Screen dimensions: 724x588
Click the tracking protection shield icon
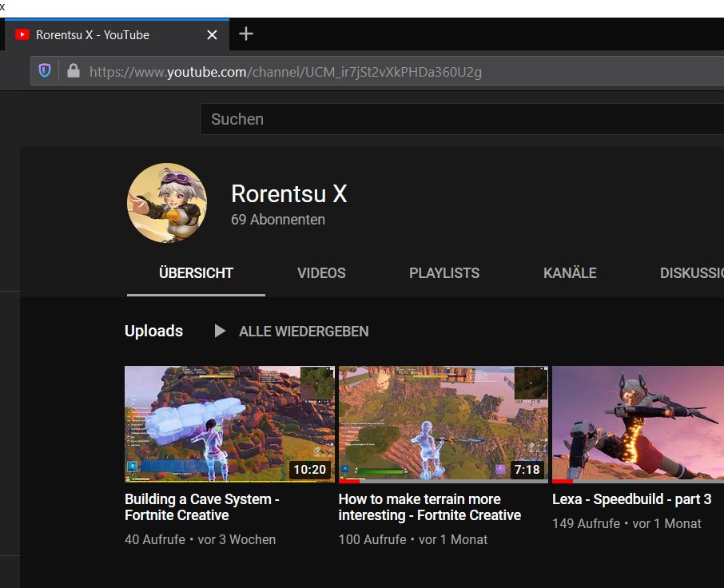[x=45, y=70]
